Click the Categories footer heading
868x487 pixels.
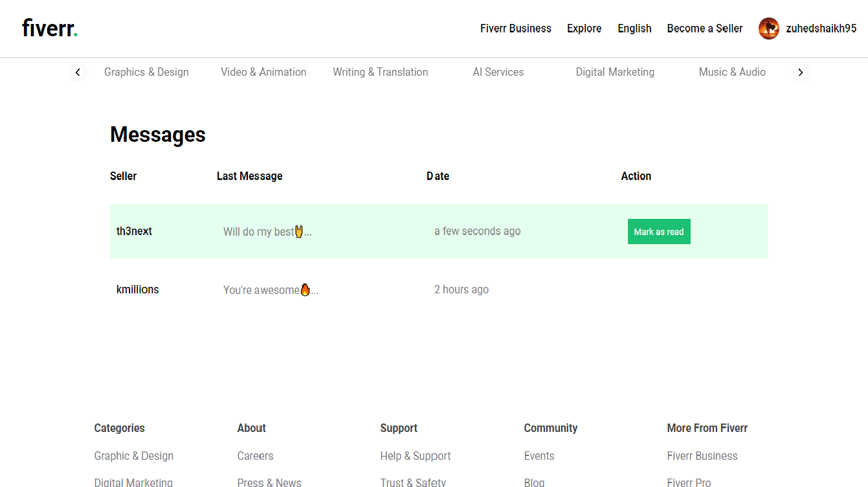coord(120,428)
